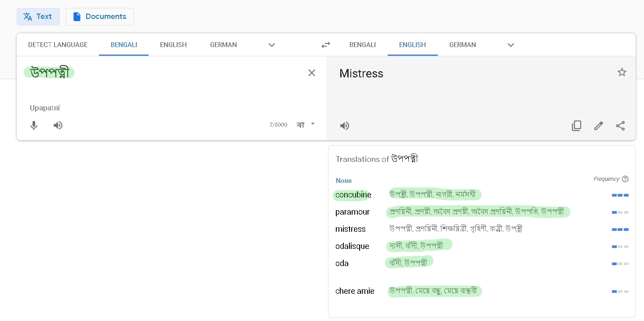
Task: Clear the source text with X
Action: [312, 73]
